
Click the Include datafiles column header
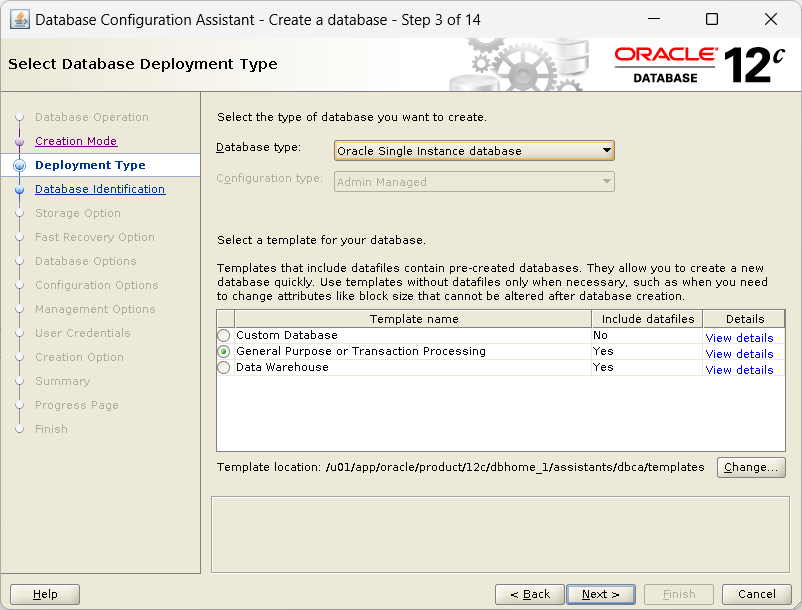coord(648,319)
